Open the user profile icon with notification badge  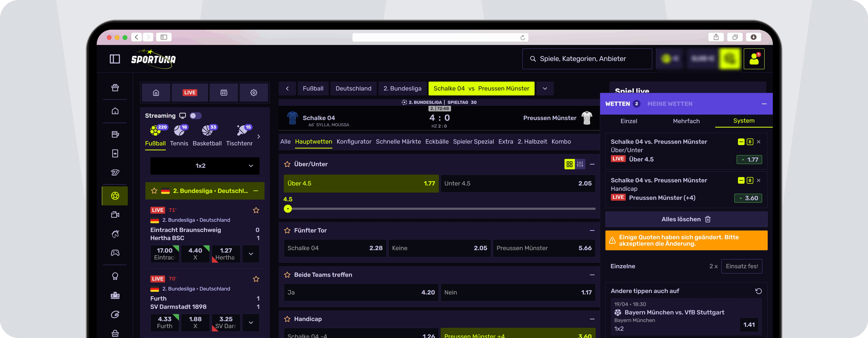click(x=754, y=59)
